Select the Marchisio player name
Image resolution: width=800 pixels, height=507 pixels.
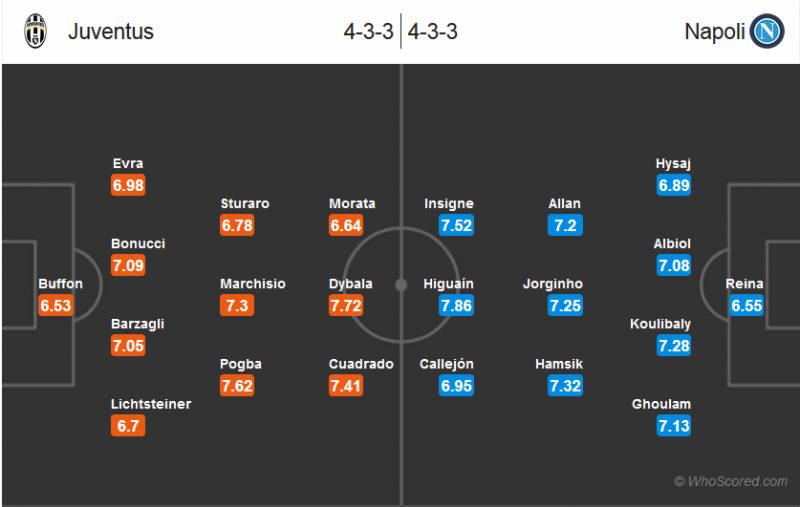click(253, 284)
